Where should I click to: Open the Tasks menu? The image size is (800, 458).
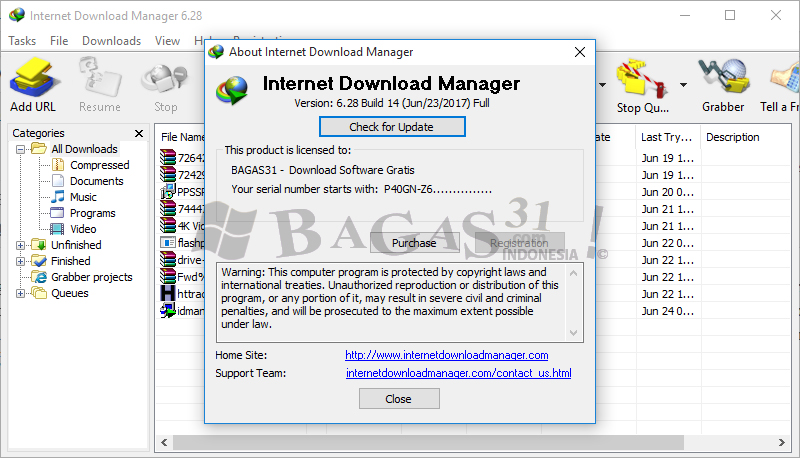22,41
